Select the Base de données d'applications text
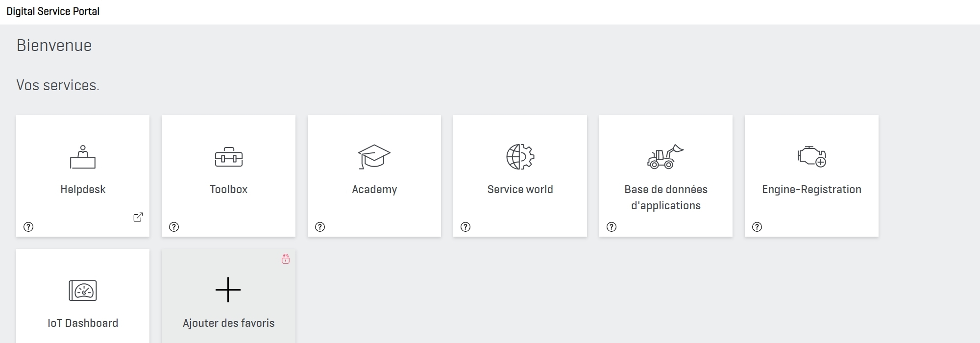 pyautogui.click(x=666, y=197)
